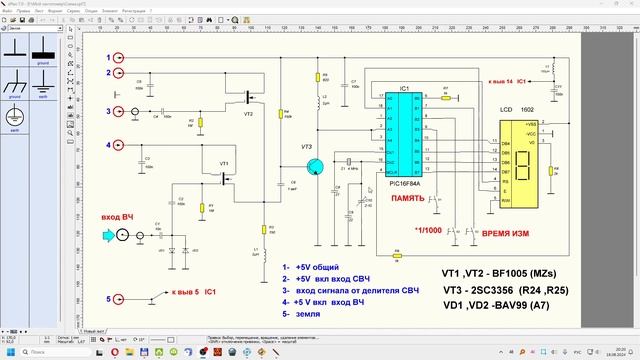Pick the three-line earth symbol from library

[x=43, y=83]
